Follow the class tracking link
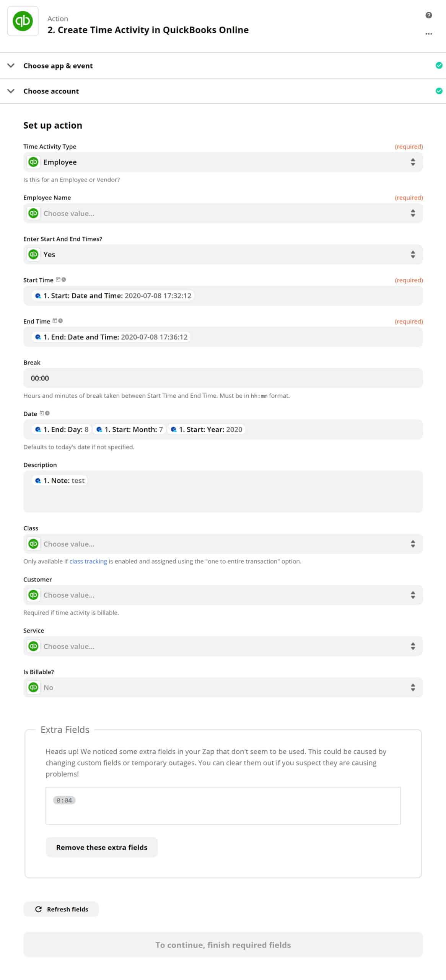The image size is (446, 980). pyautogui.click(x=88, y=561)
